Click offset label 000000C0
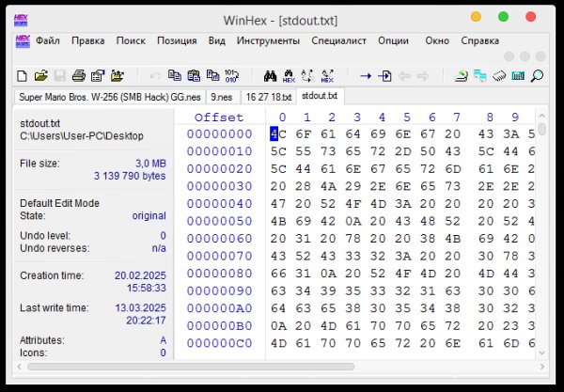The image size is (564, 392). click(219, 343)
